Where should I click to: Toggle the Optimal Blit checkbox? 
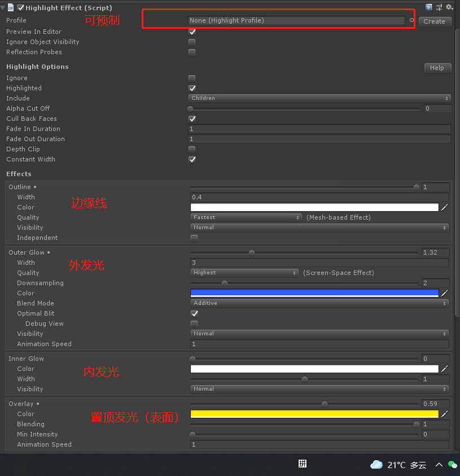click(x=194, y=313)
